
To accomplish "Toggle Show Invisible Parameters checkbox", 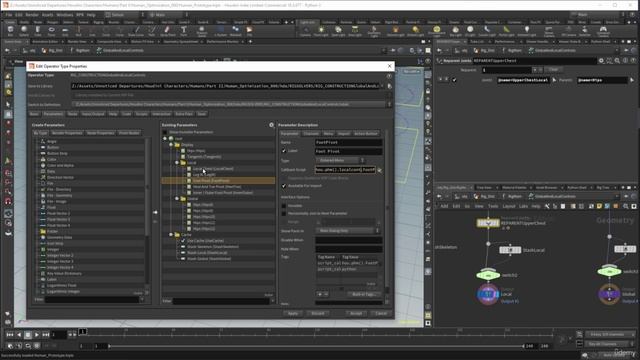I will coord(165,132).
